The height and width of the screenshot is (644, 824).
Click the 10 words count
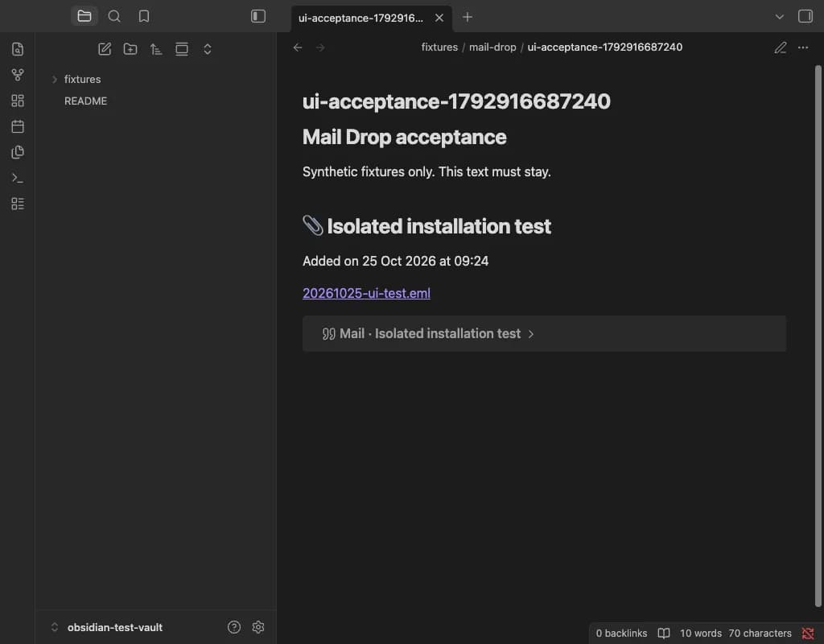701,634
